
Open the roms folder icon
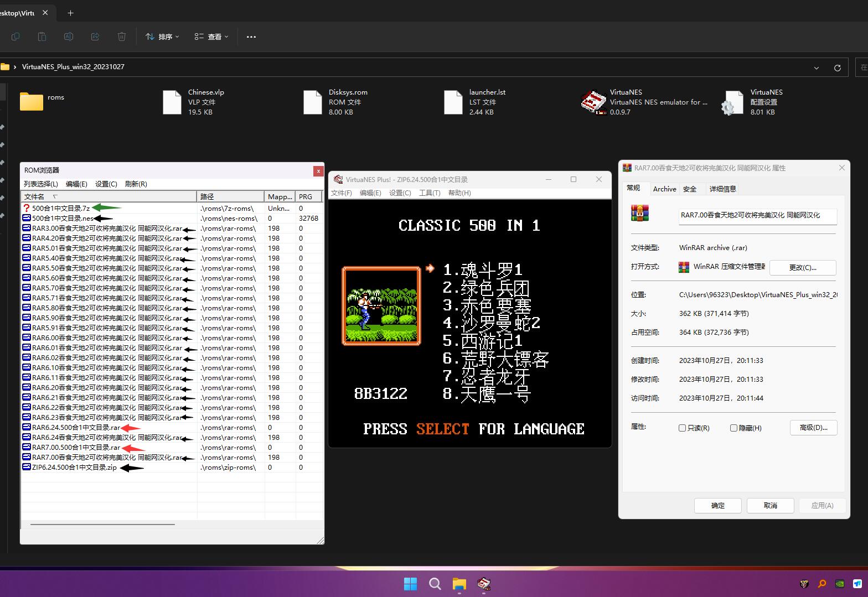click(x=32, y=102)
